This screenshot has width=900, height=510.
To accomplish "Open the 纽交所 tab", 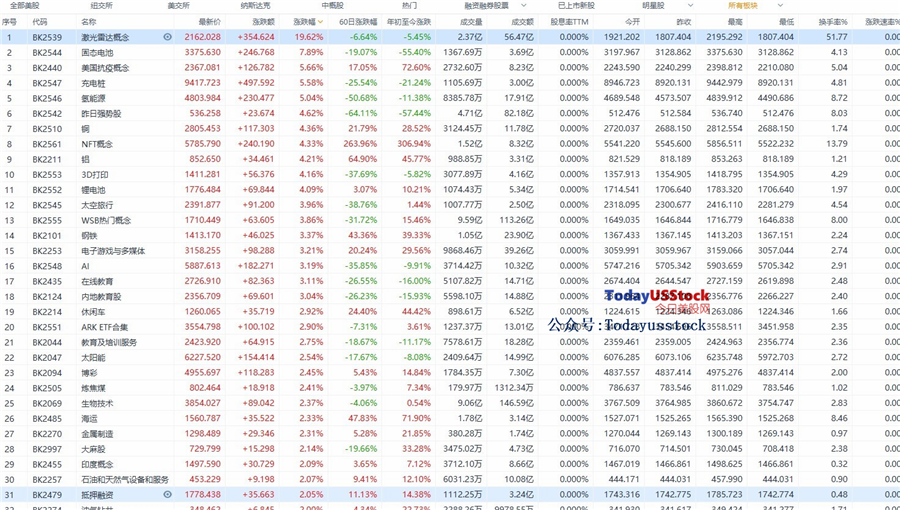I will pos(102,6).
